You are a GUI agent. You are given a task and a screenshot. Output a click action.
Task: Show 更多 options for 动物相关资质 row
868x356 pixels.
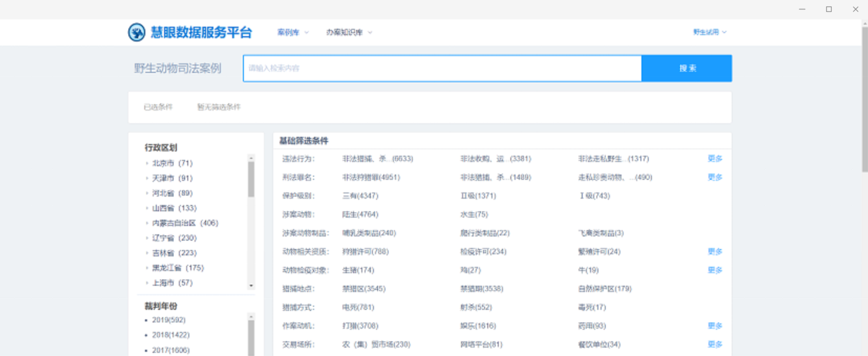[x=715, y=252]
